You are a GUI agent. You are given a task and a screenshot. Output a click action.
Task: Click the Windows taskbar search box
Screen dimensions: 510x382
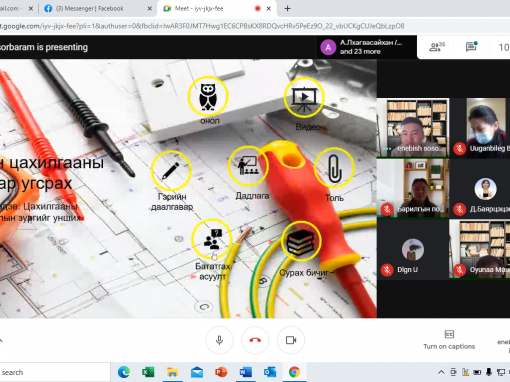[x=54, y=372]
